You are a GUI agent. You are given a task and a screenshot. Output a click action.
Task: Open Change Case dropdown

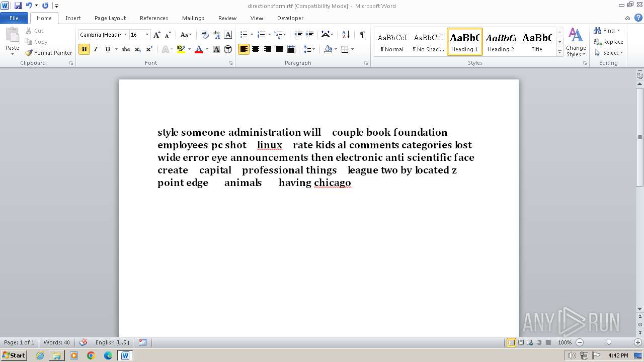186,35
